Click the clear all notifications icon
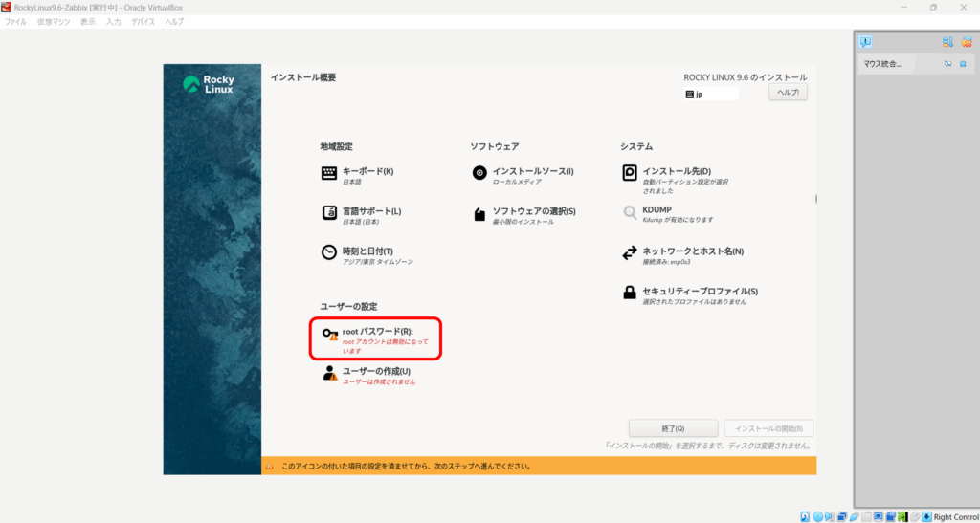The width and height of the screenshot is (980, 523). (x=967, y=42)
